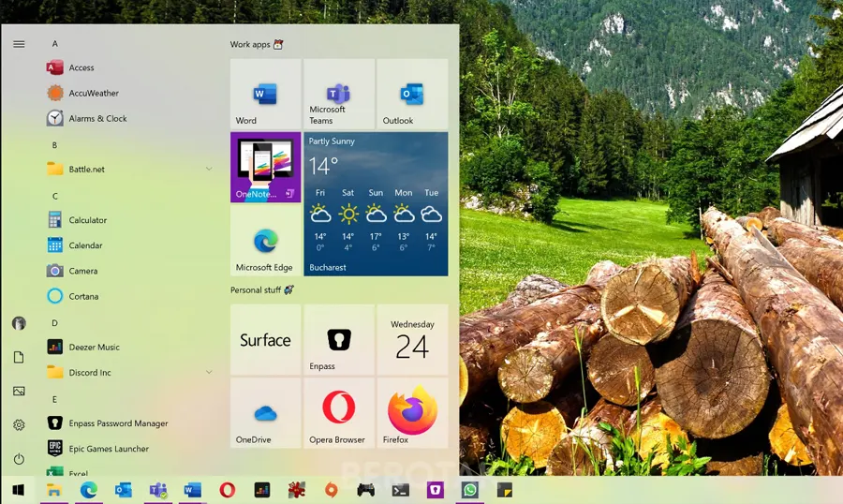Open Microsoft Teams from the taskbar
The width and height of the screenshot is (843, 504).
pos(158,490)
